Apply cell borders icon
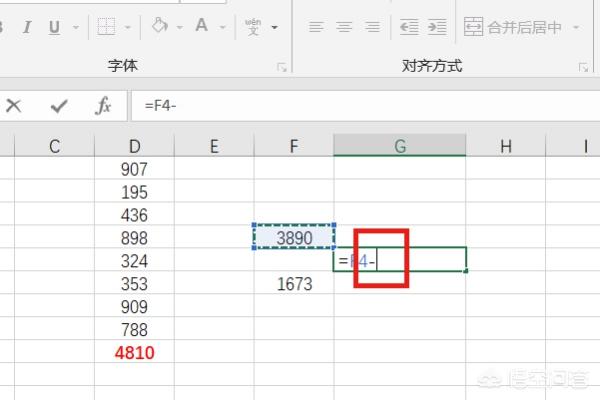Screen dimensions: 600x400 106,27
